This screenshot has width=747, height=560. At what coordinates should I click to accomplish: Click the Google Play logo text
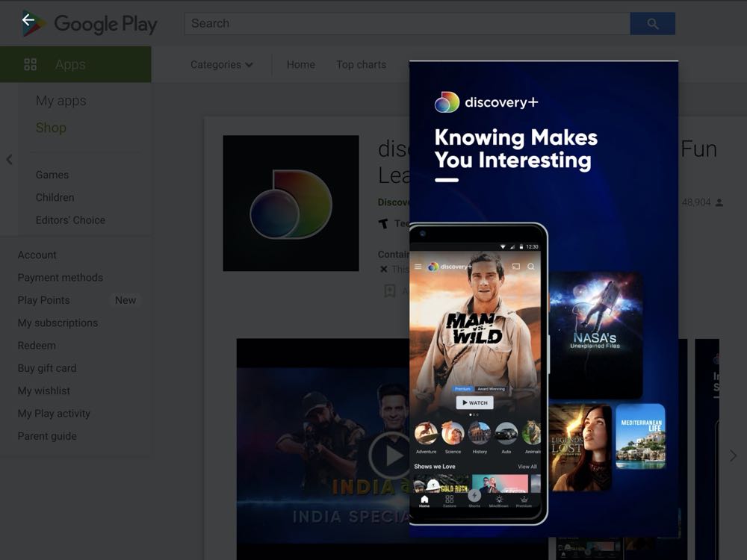tap(106, 24)
